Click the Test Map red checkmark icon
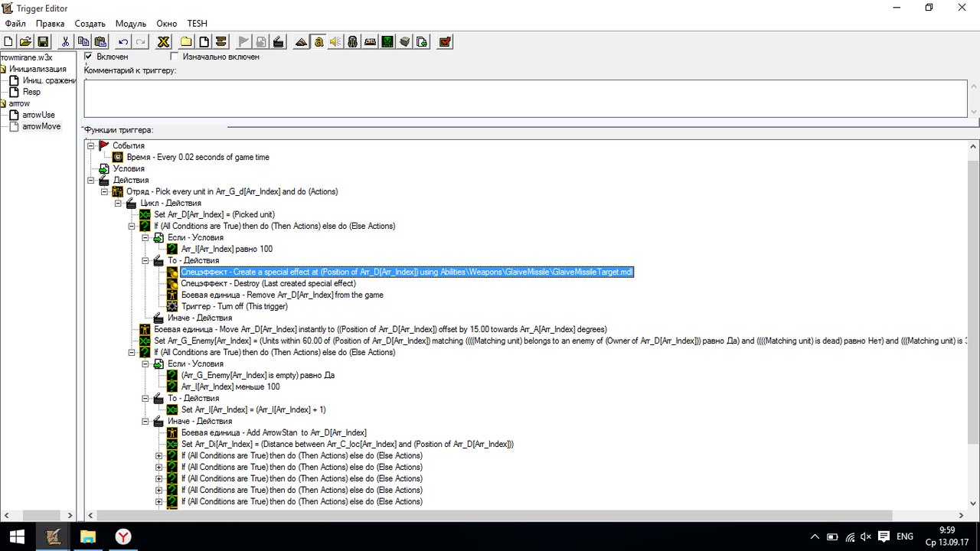Viewport: 980px width, 551px height. point(445,41)
